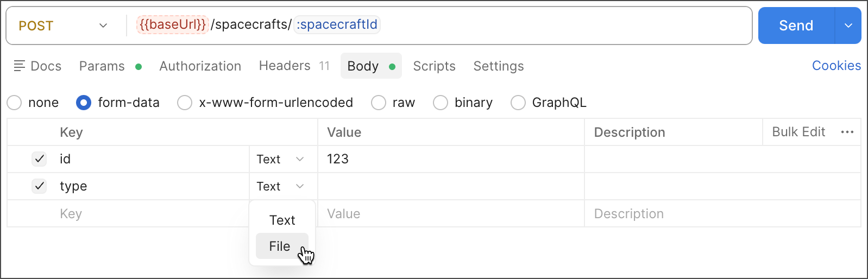
Task: Select the GraphQL radio button
Action: pyautogui.click(x=518, y=103)
